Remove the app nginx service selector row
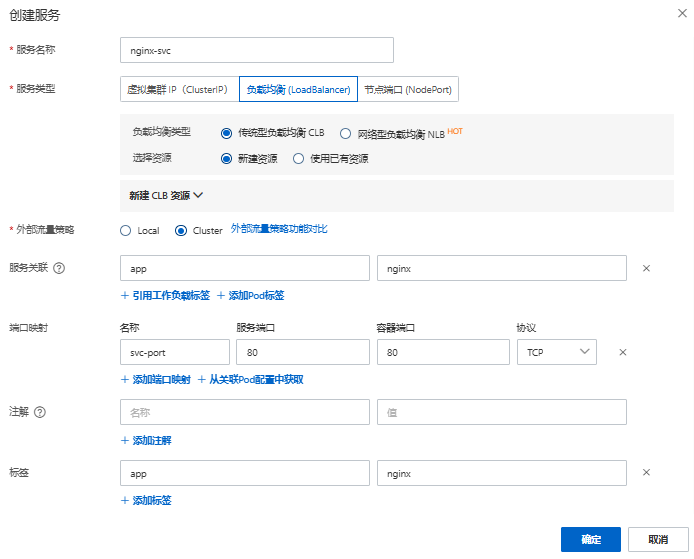 [x=646, y=268]
